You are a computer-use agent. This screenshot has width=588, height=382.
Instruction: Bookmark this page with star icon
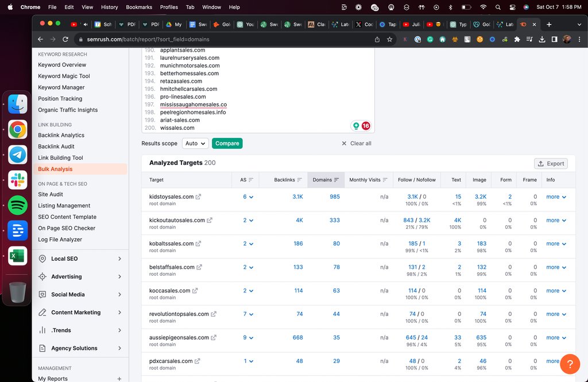pos(390,40)
